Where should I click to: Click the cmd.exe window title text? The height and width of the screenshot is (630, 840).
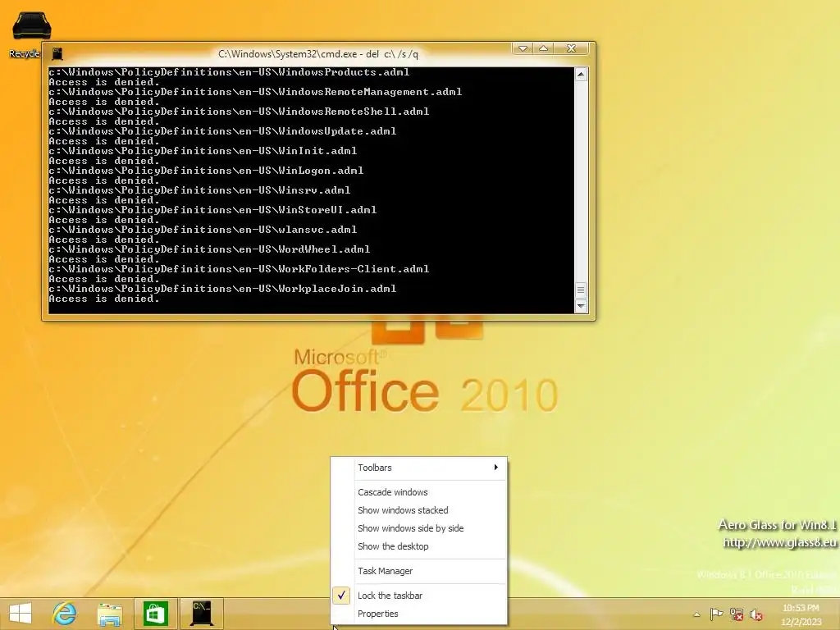click(x=318, y=54)
